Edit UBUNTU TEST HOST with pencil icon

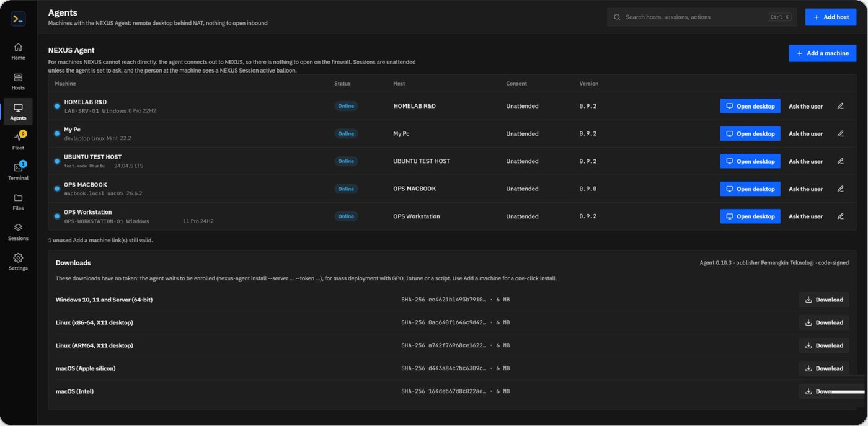point(841,161)
